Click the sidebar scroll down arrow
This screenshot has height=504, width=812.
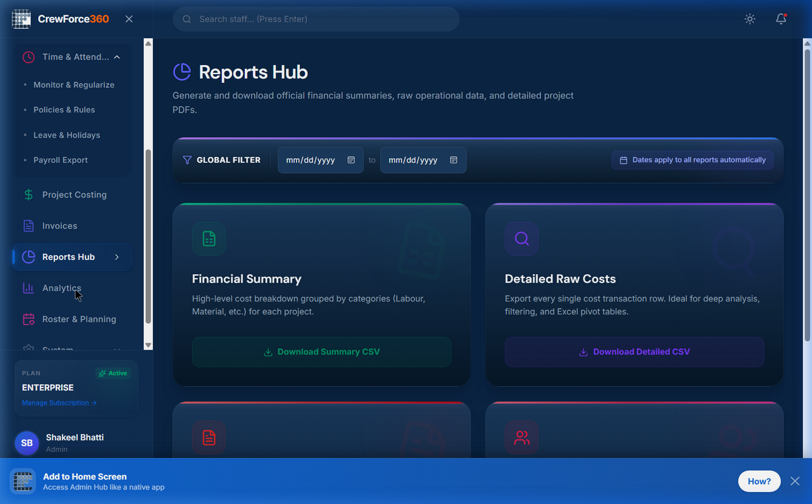148,345
